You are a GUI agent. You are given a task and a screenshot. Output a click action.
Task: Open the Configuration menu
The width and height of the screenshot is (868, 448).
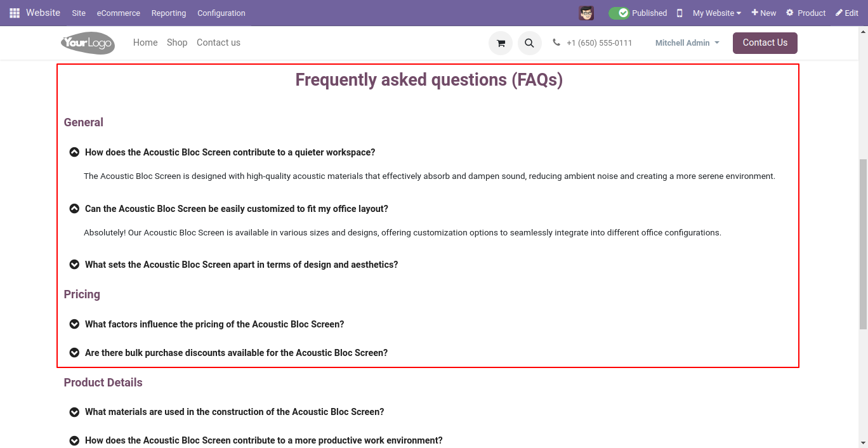[221, 13]
